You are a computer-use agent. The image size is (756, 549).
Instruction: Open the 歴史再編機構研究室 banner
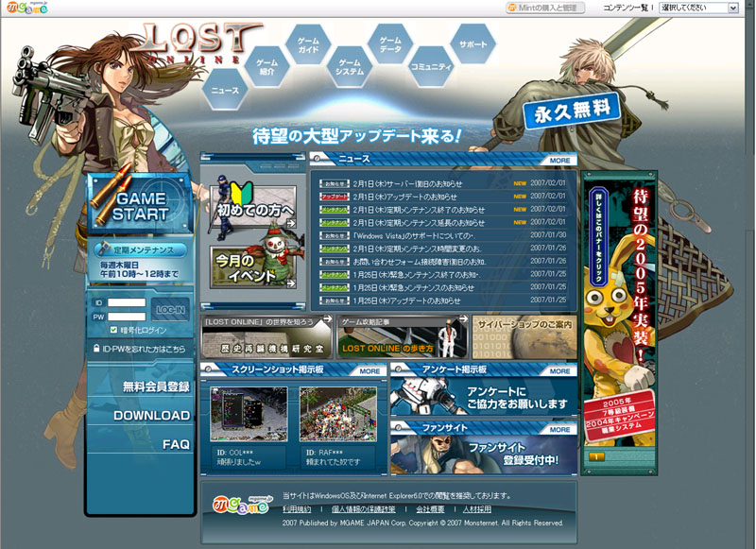[x=266, y=337]
